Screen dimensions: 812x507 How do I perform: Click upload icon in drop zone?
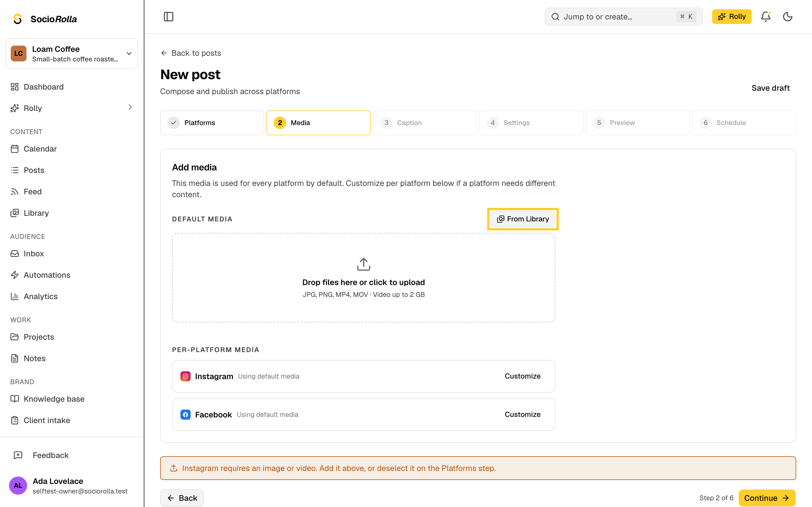coord(363,264)
